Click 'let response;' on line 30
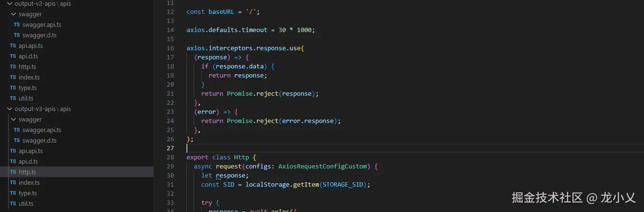 point(225,175)
